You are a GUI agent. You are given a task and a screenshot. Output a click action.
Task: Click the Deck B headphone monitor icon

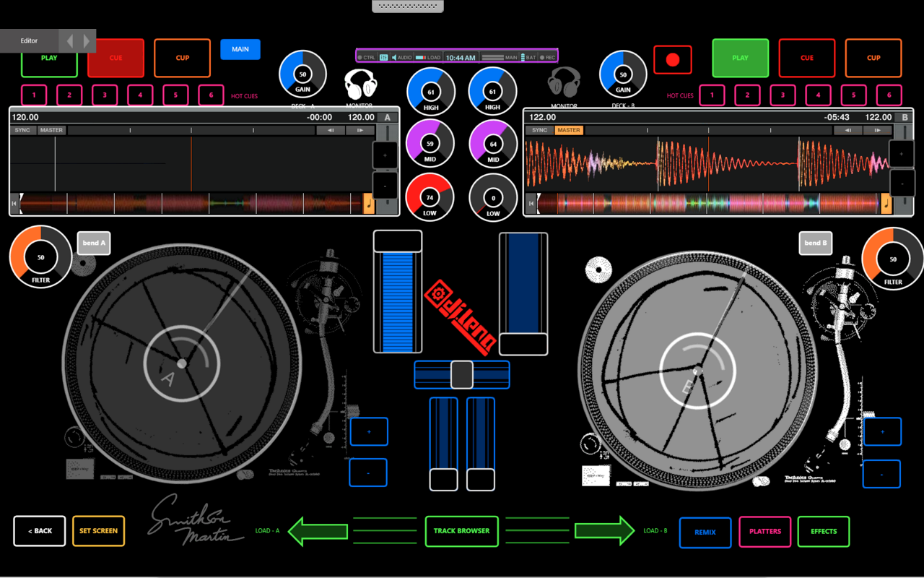(564, 83)
